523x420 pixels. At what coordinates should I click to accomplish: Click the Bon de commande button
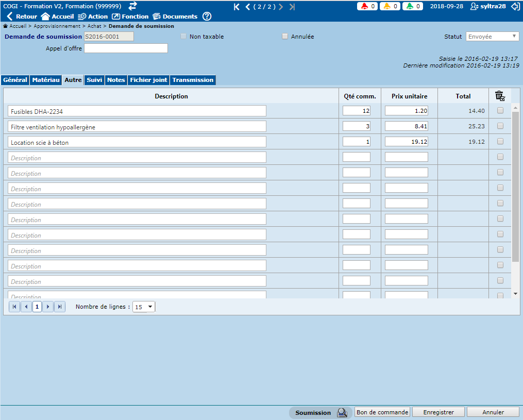[382, 412]
